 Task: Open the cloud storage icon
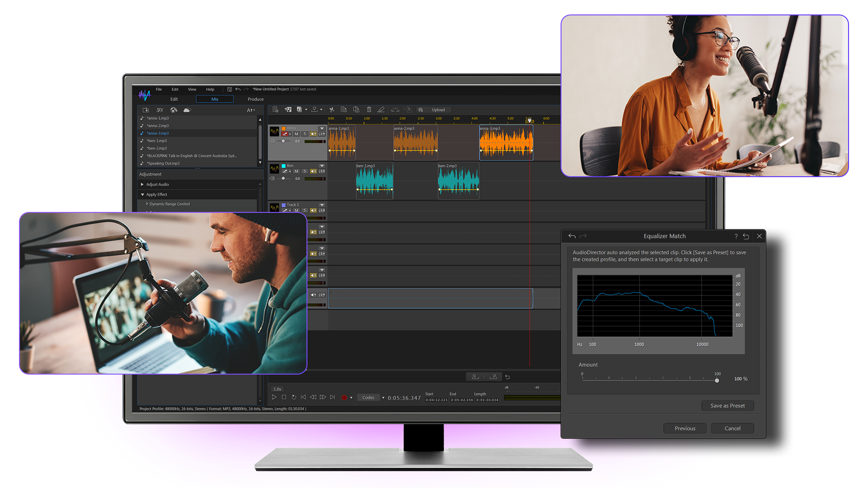point(187,110)
